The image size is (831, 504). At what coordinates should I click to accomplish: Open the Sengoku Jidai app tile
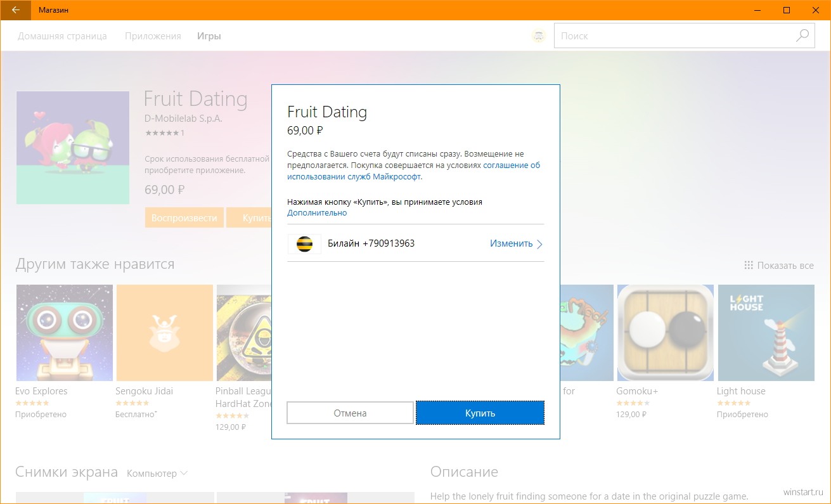[x=164, y=332]
